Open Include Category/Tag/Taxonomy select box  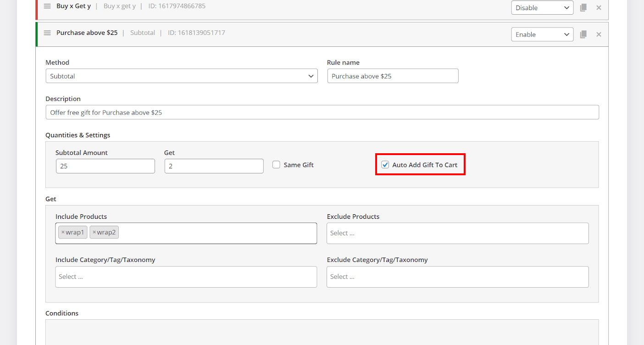point(186,277)
